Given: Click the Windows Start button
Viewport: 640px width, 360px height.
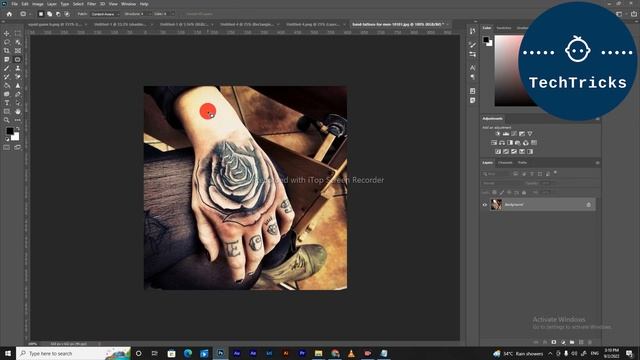Looking at the screenshot, I should point(8,353).
